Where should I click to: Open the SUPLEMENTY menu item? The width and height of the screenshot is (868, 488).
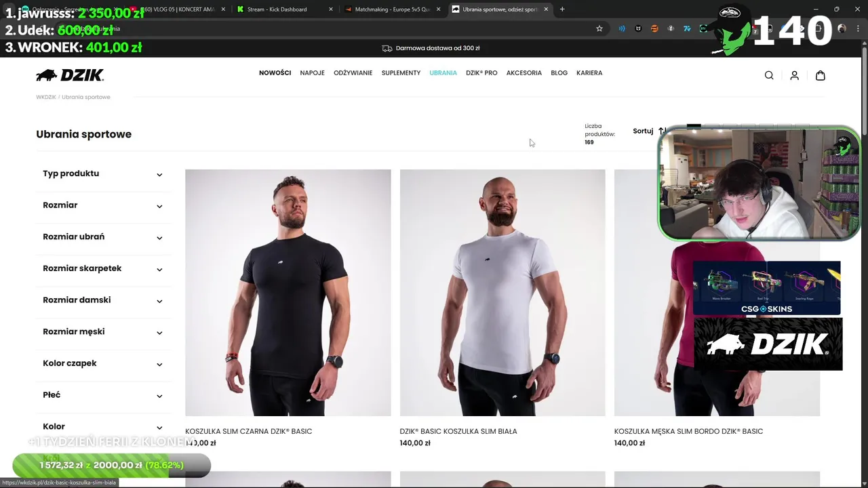click(401, 73)
